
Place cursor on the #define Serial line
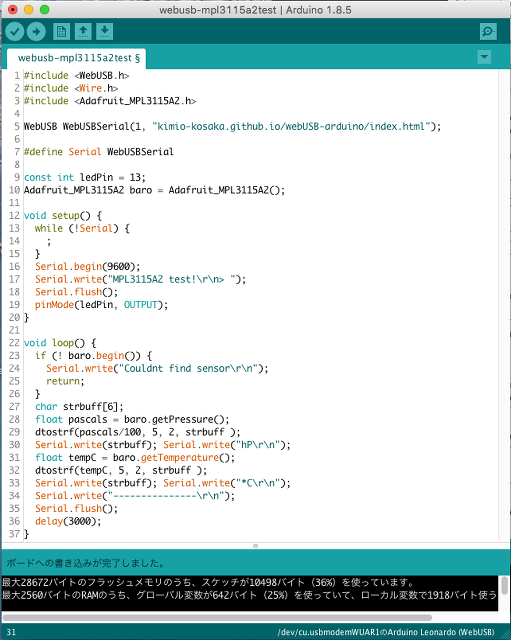(x=99, y=152)
